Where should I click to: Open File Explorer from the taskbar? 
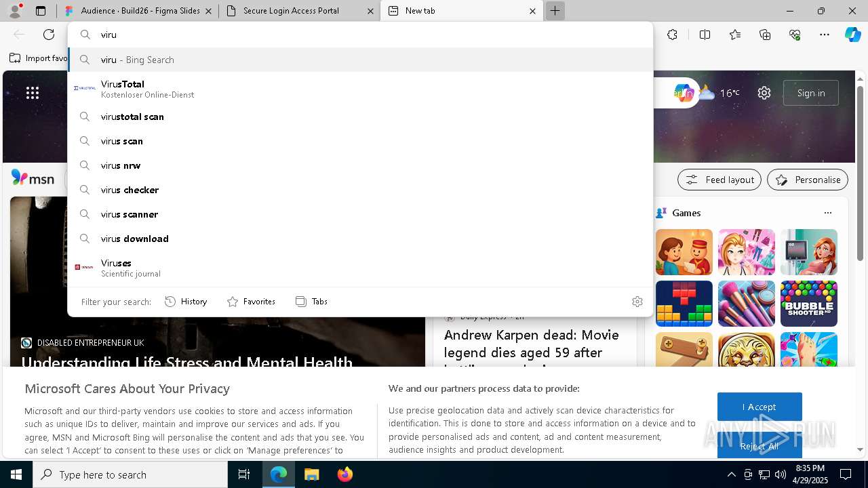click(311, 474)
